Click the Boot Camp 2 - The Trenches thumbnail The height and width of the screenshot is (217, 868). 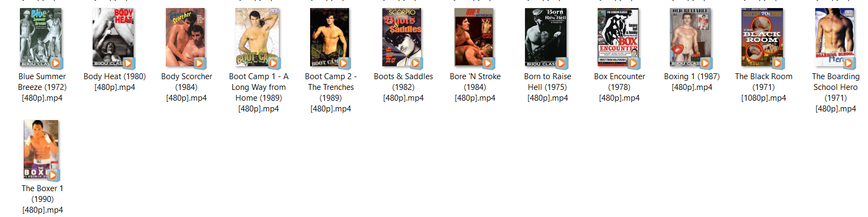330,38
